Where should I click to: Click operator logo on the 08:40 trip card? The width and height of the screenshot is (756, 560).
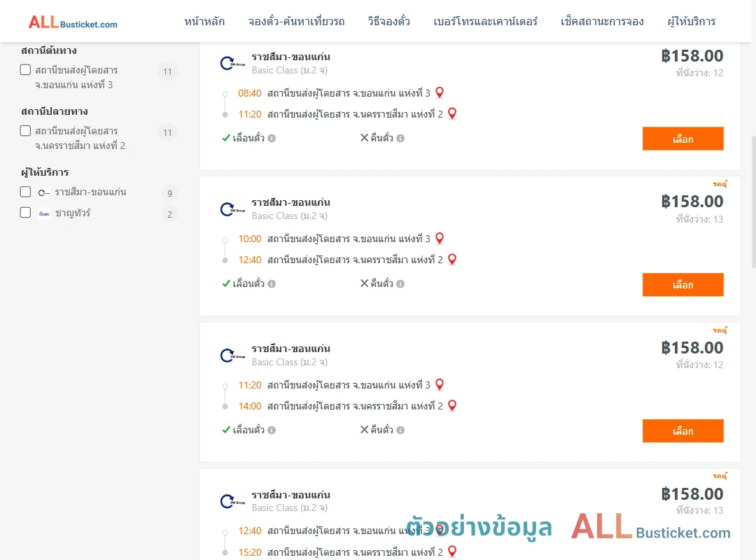pos(232,63)
